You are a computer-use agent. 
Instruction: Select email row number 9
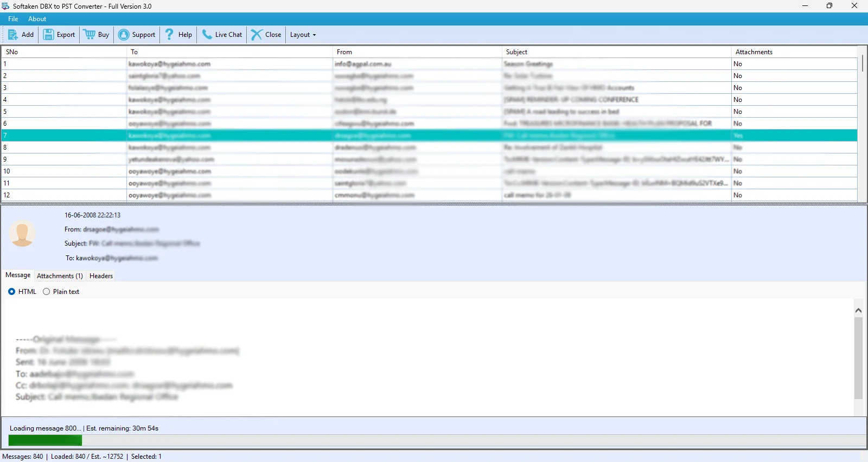tap(429, 159)
